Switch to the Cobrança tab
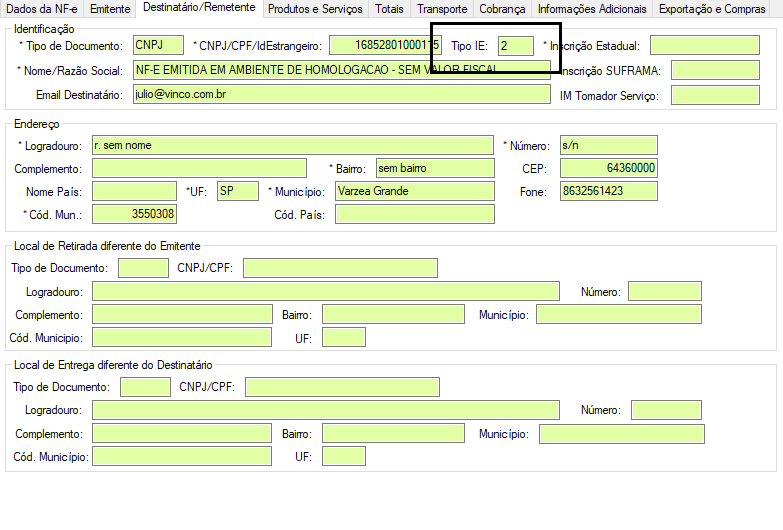 [502, 9]
